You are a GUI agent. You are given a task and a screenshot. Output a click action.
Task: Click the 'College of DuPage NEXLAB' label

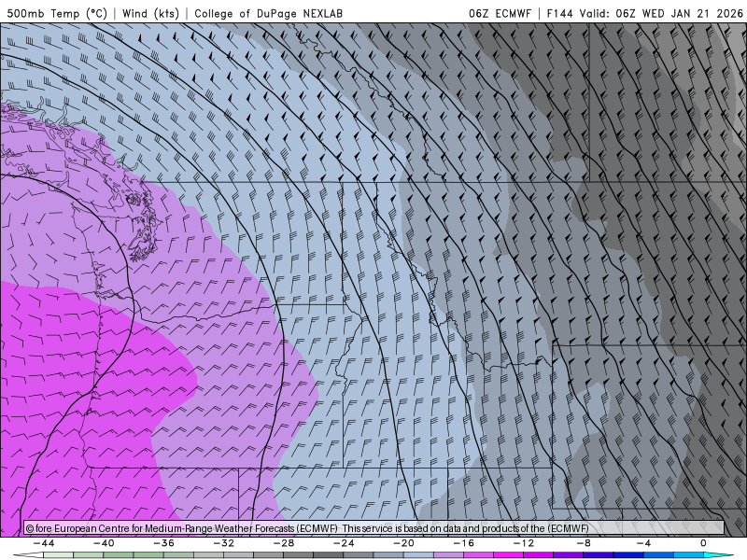pyautogui.click(x=268, y=13)
